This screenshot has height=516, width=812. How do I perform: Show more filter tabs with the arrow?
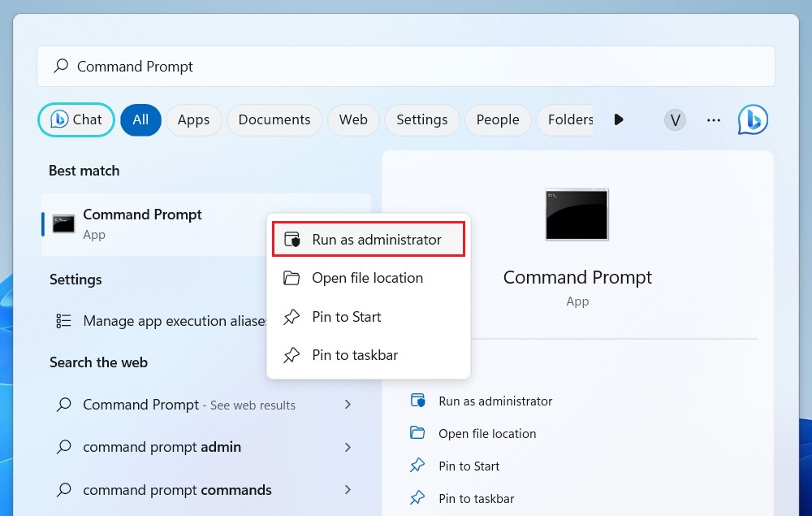[618, 119]
